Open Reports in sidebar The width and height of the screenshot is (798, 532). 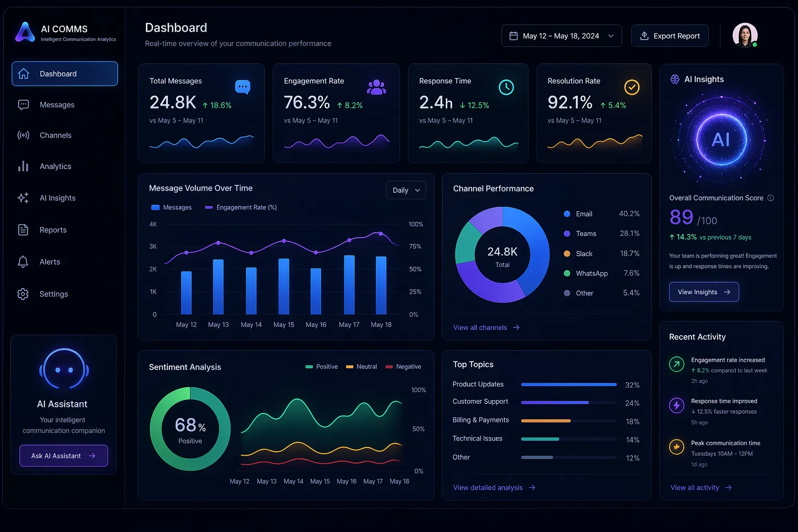65,230
